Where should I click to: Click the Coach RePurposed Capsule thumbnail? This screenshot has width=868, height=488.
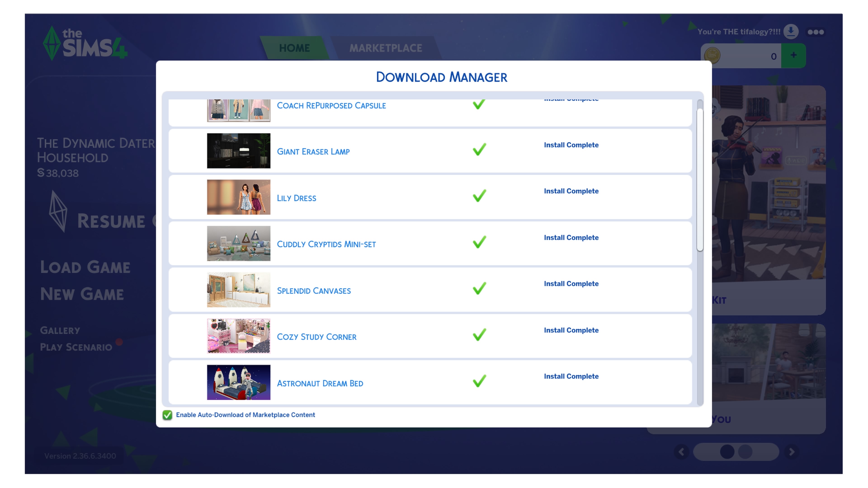coord(238,110)
